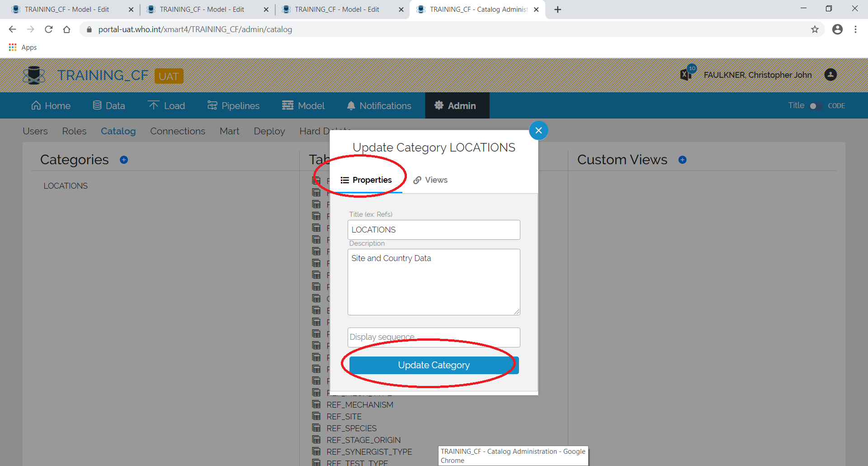This screenshot has height=466, width=868.
Task: Click the Update Category button
Action: click(x=434, y=365)
